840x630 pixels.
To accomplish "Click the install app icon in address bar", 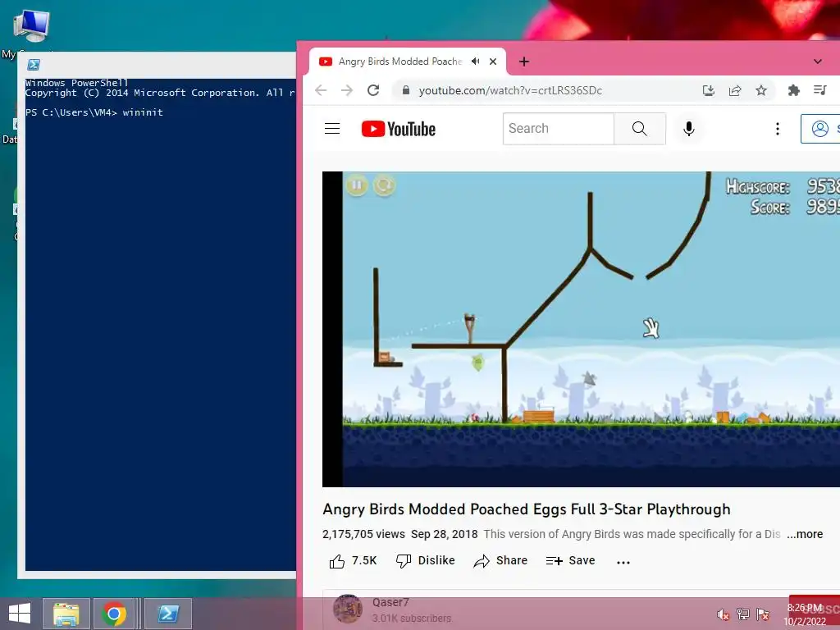I will 708,90.
